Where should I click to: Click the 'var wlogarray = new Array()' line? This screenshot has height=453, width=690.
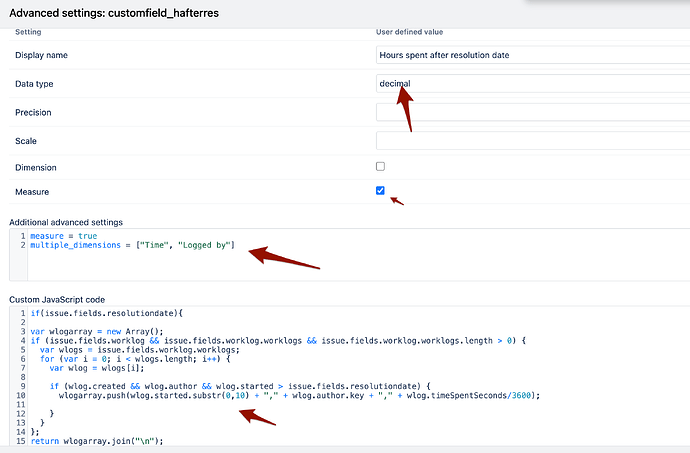pos(97,331)
